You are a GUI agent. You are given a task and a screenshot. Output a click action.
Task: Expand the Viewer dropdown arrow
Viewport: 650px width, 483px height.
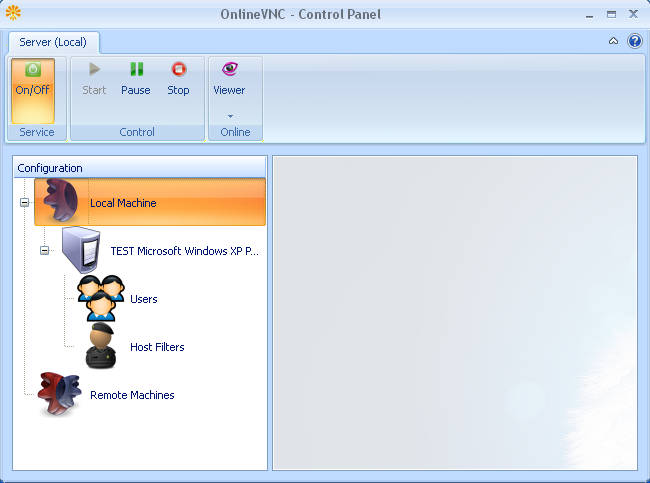(230, 116)
